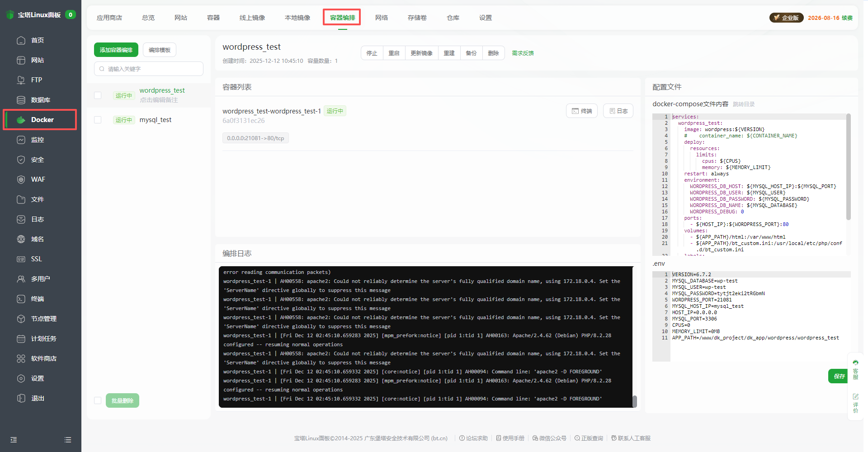Open the WAF shield icon in sidebar
Viewport: 868px width, 452px height.
21,179
